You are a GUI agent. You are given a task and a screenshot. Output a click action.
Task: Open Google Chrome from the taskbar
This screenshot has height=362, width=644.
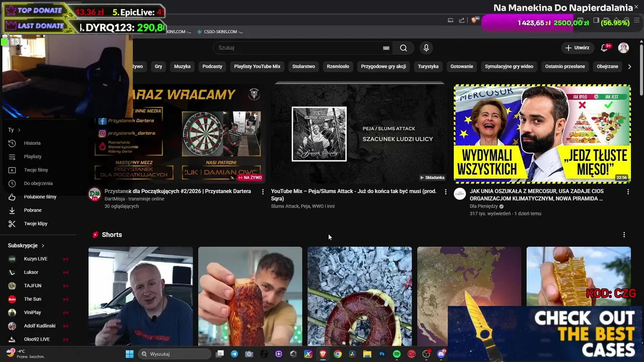(x=338, y=354)
